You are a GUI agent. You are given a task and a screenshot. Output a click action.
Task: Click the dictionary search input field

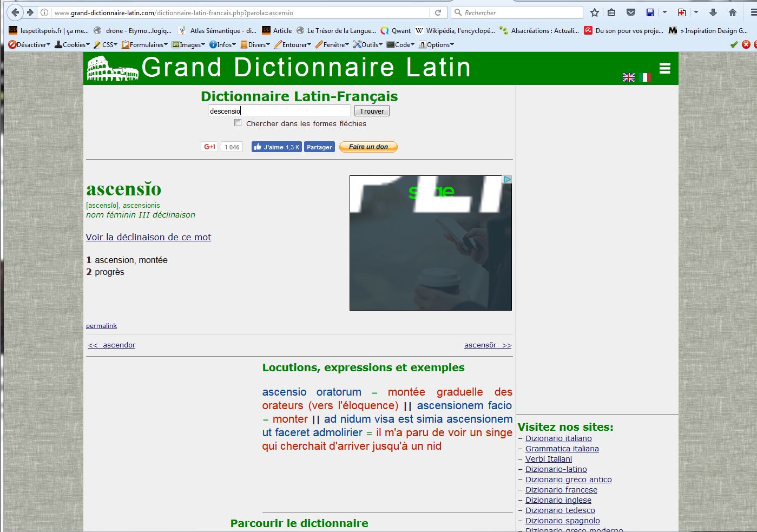point(279,111)
